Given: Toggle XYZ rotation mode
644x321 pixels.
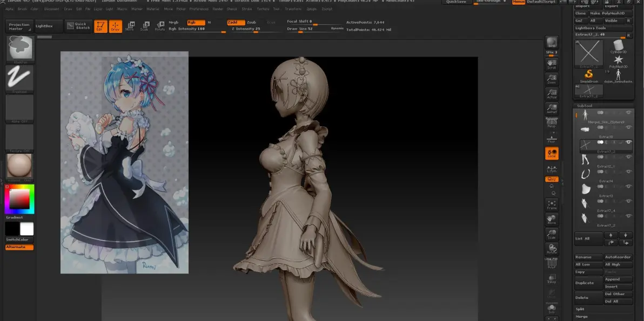Looking at the screenshot, I should [x=552, y=179].
